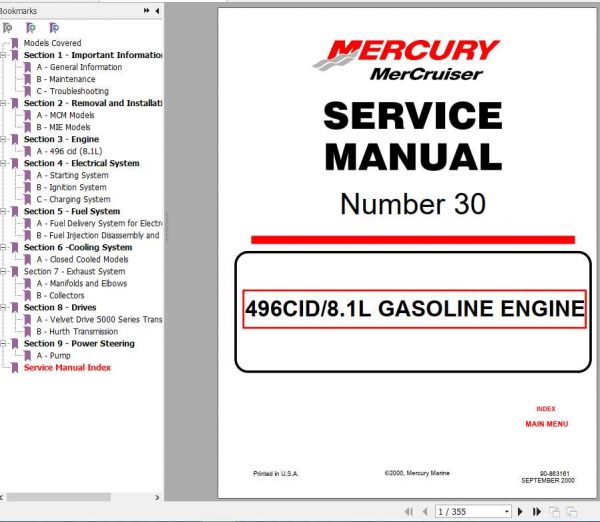Image resolution: width=600 pixels, height=522 pixels.
Task: Go to the previous page
Action: tap(425, 511)
